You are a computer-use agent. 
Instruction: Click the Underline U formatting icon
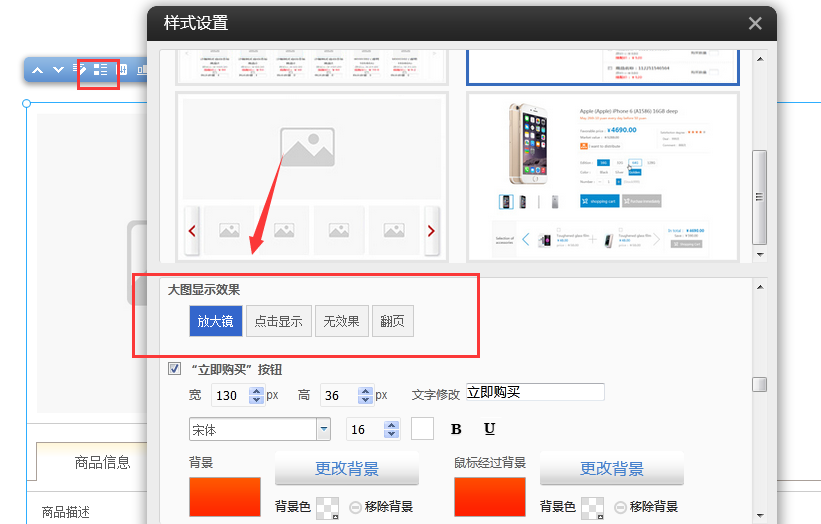click(489, 429)
